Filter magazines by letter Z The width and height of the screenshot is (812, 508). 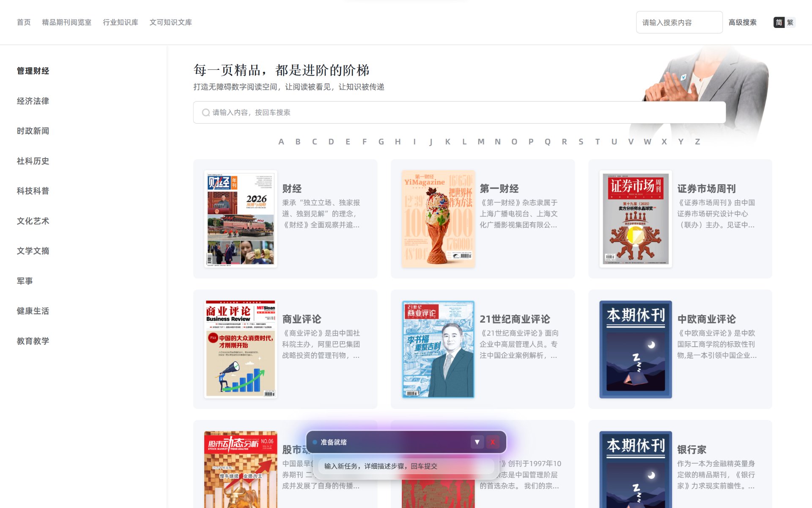697,142
